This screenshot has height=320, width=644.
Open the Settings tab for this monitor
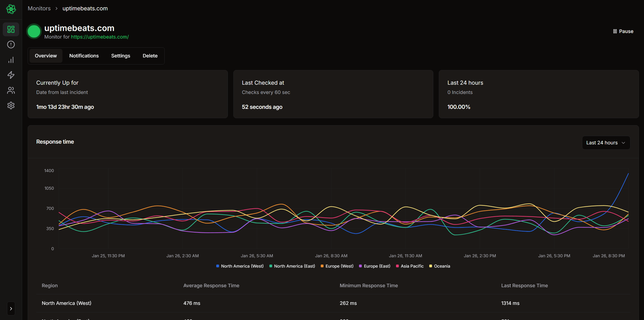click(121, 56)
